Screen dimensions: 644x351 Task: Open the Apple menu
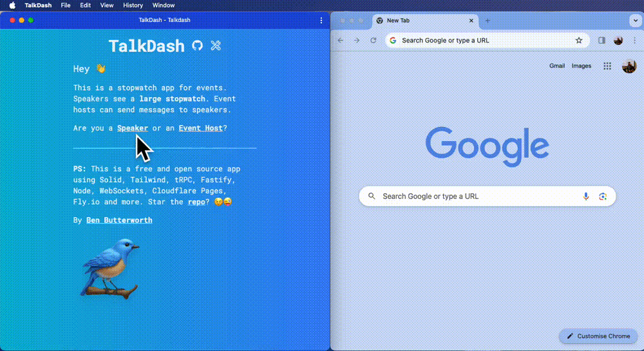tap(12, 5)
